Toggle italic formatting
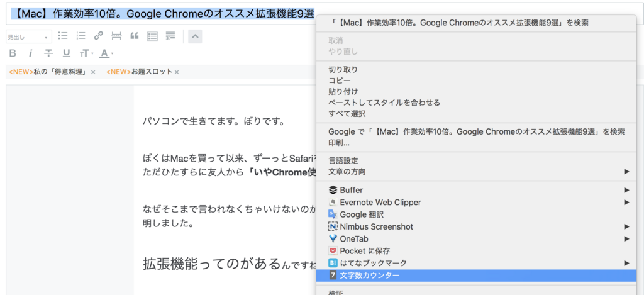The width and height of the screenshot is (644, 295). click(30, 53)
